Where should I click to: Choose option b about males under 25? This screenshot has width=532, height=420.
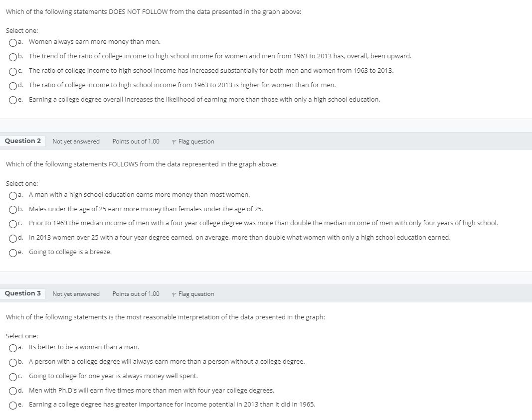click(x=13, y=209)
